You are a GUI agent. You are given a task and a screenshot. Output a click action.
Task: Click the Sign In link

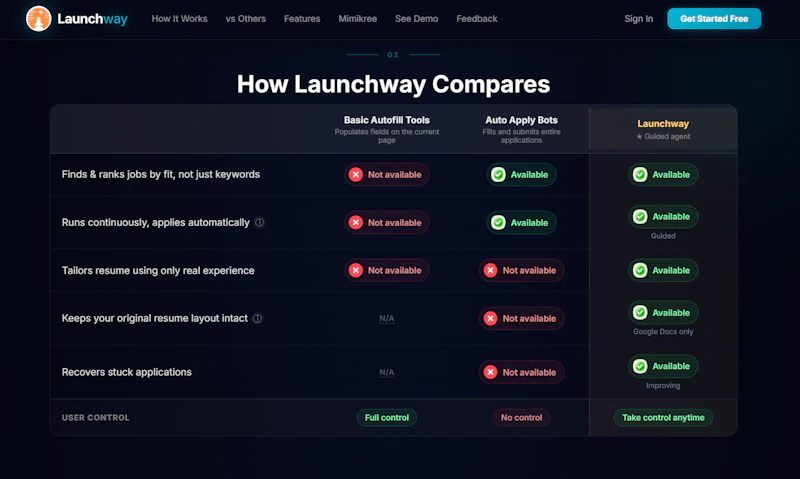(x=638, y=19)
